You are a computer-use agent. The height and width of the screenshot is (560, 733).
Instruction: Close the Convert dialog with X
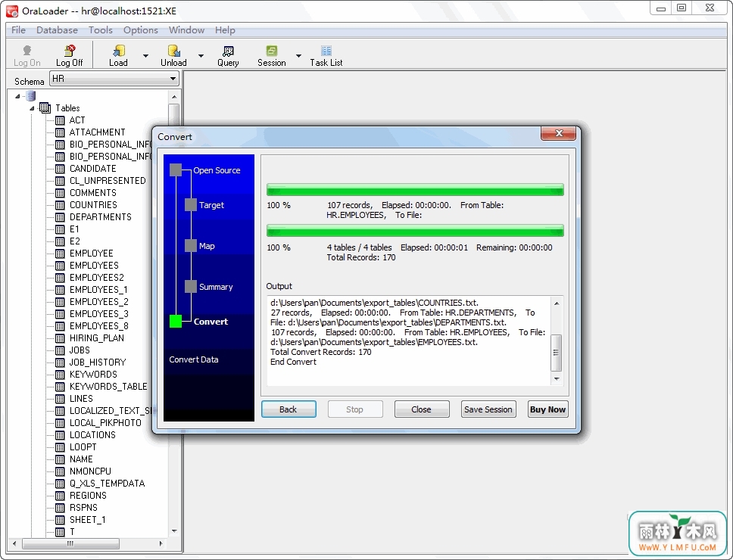(x=558, y=133)
